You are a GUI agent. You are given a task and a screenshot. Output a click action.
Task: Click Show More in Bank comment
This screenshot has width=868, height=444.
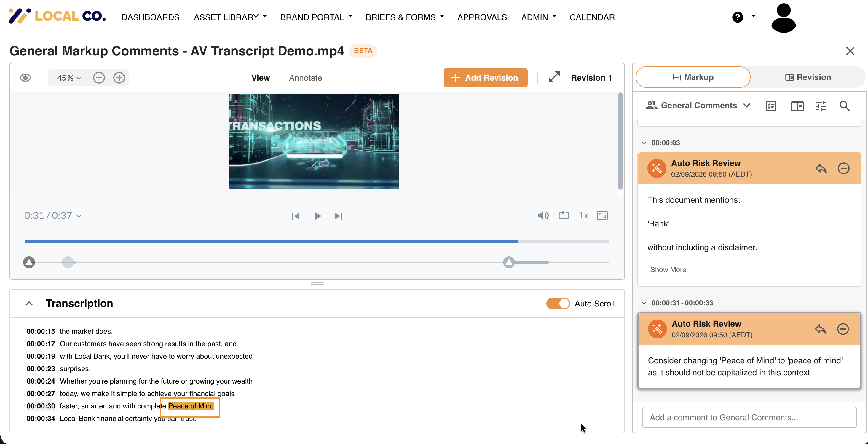tap(668, 269)
